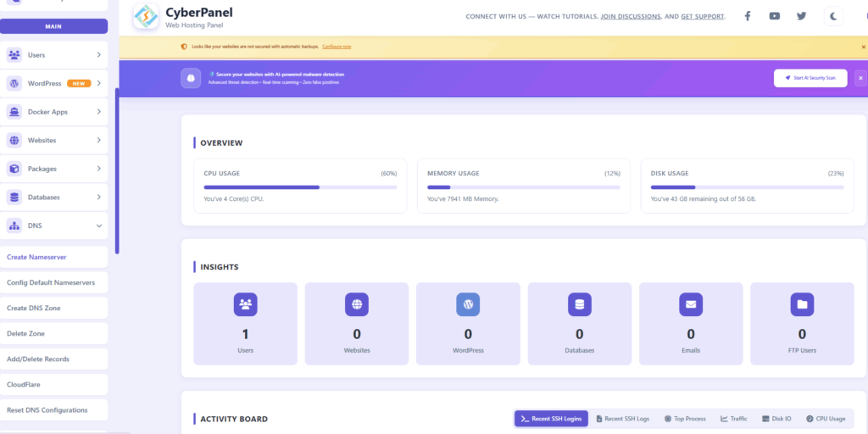Click the Users icon in Insights
868x434 pixels.
coord(246,304)
